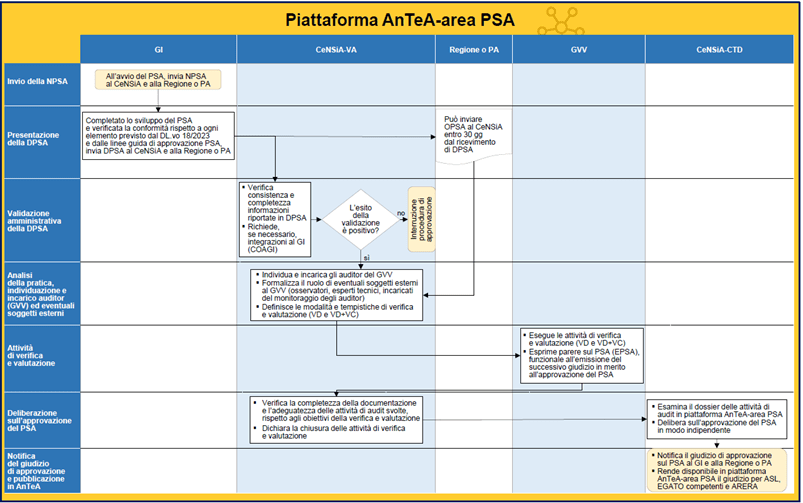Viewport: 803px width, 503px height.
Task: Click the Deliberazione sull'approvazione del PSA label
Action: point(42,421)
